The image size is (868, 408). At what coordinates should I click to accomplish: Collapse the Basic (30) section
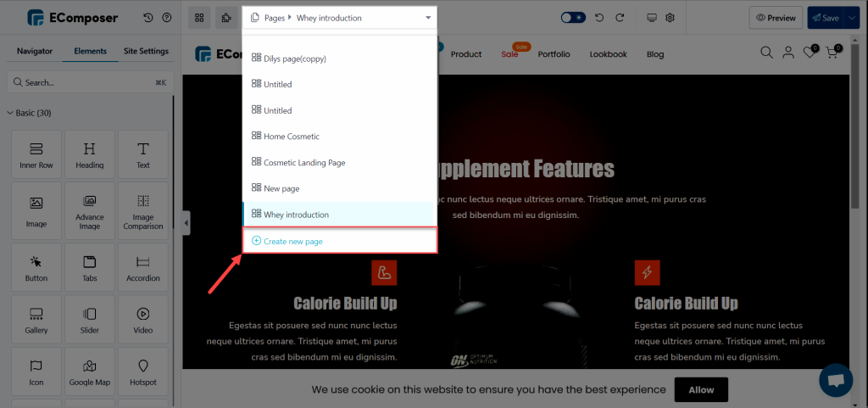coord(30,113)
